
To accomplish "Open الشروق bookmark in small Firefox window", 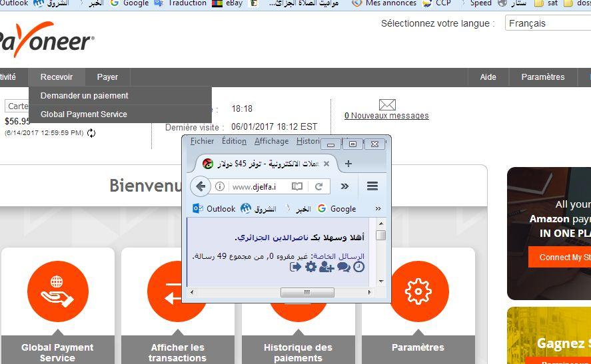I will 259,208.
